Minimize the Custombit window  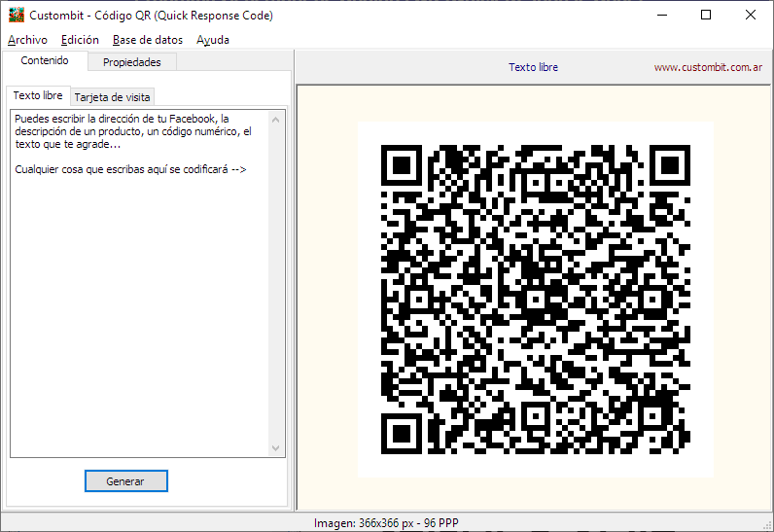(662, 16)
